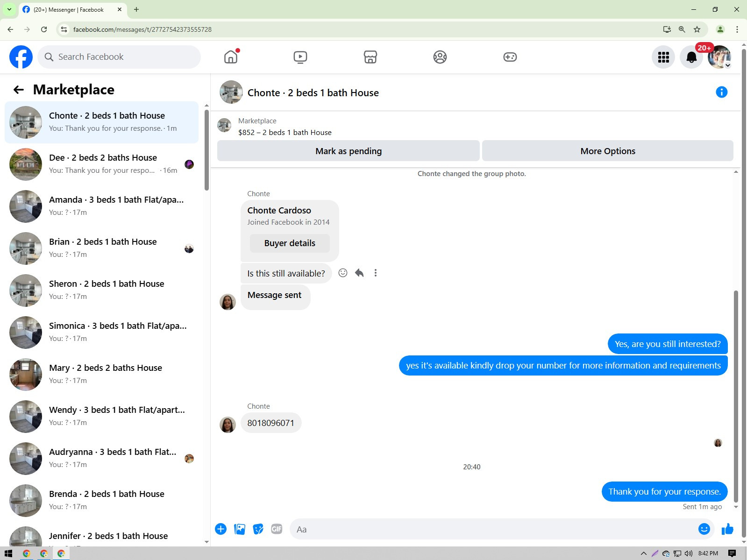
Task: Open a new browser tab
Action: 136,9
